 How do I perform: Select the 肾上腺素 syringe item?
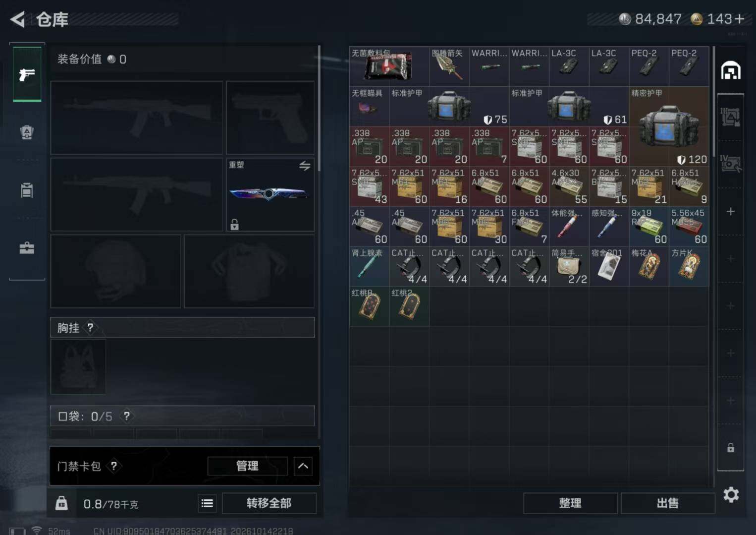click(369, 266)
